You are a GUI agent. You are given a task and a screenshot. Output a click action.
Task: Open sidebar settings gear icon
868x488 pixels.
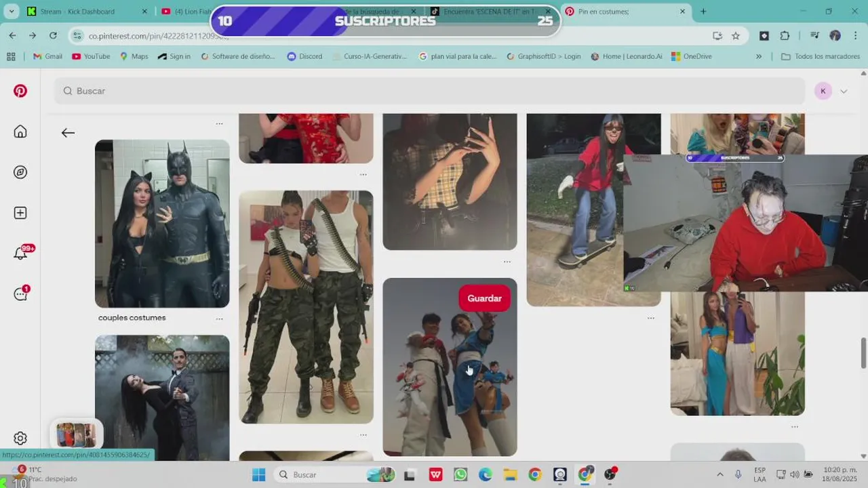pos(20,439)
